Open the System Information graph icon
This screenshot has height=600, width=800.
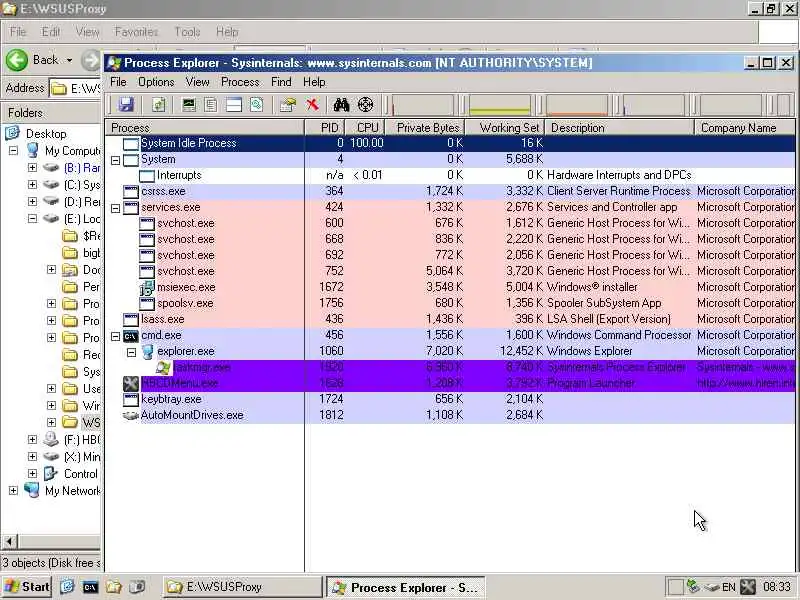coord(189,105)
